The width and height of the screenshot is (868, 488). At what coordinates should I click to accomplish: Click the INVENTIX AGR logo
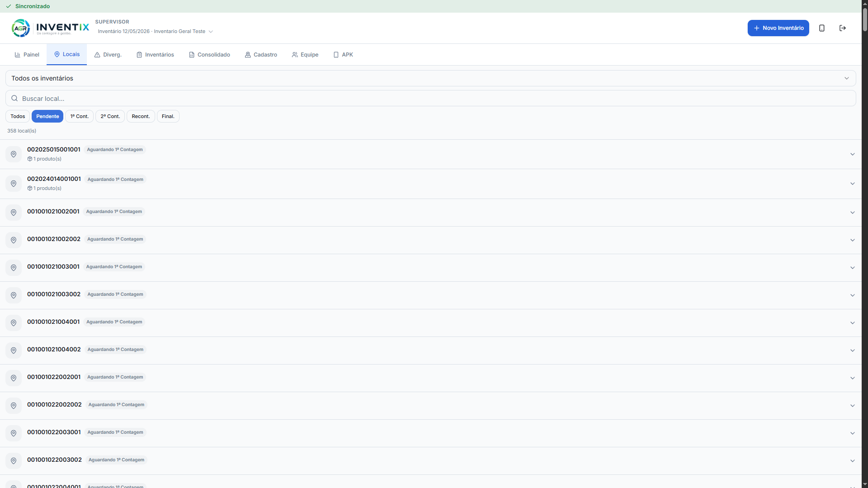50,28
